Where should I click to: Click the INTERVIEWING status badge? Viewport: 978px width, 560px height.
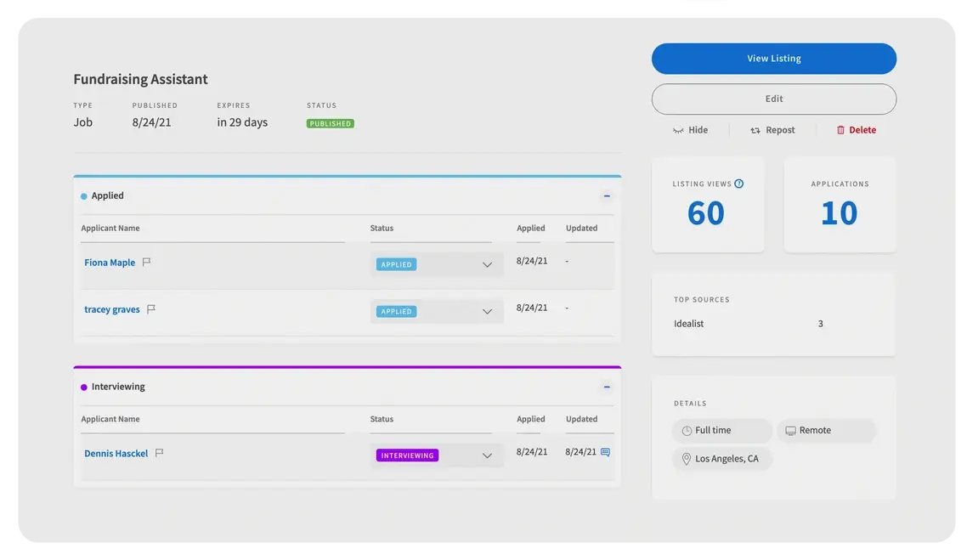point(407,455)
